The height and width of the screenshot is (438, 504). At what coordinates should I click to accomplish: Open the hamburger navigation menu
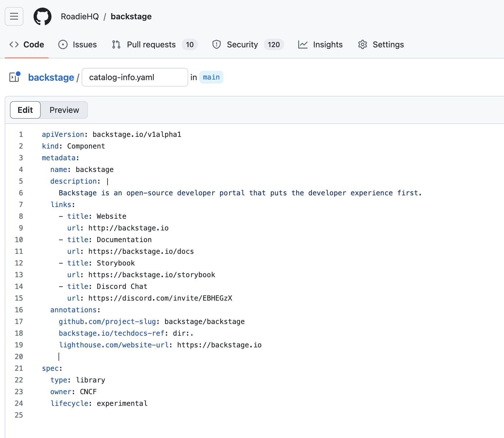coord(14,16)
